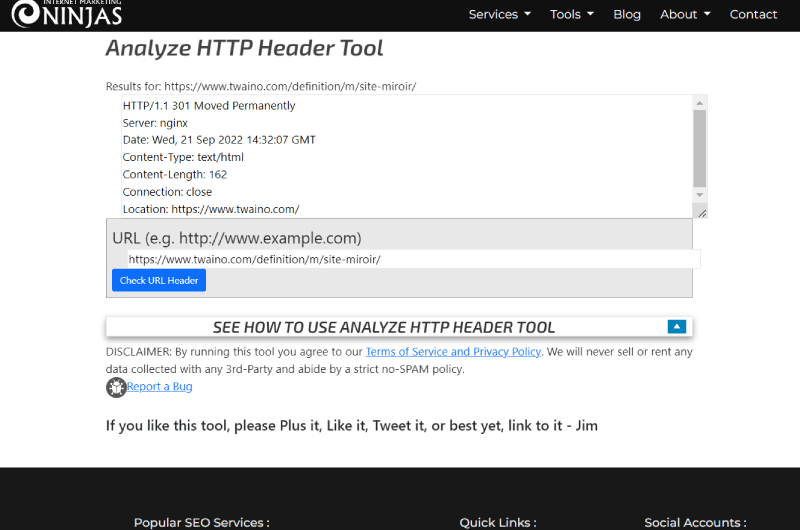Click the results textarea resize handle
The image size is (800, 530).
(x=702, y=213)
